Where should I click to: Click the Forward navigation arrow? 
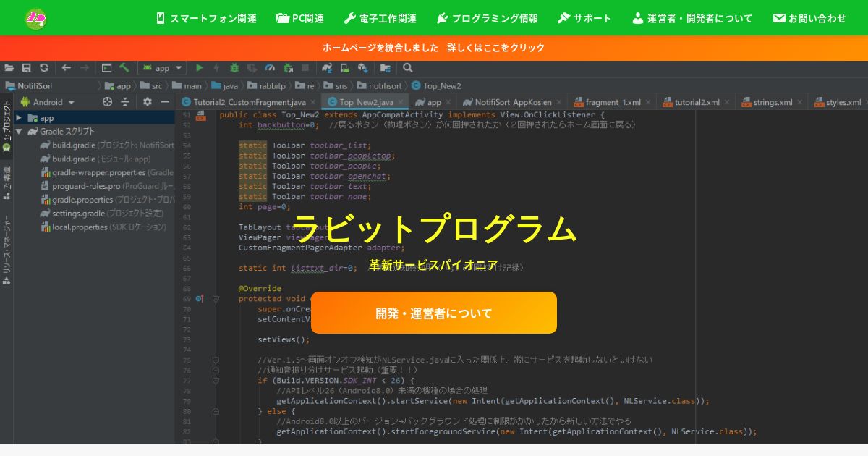pos(85,68)
